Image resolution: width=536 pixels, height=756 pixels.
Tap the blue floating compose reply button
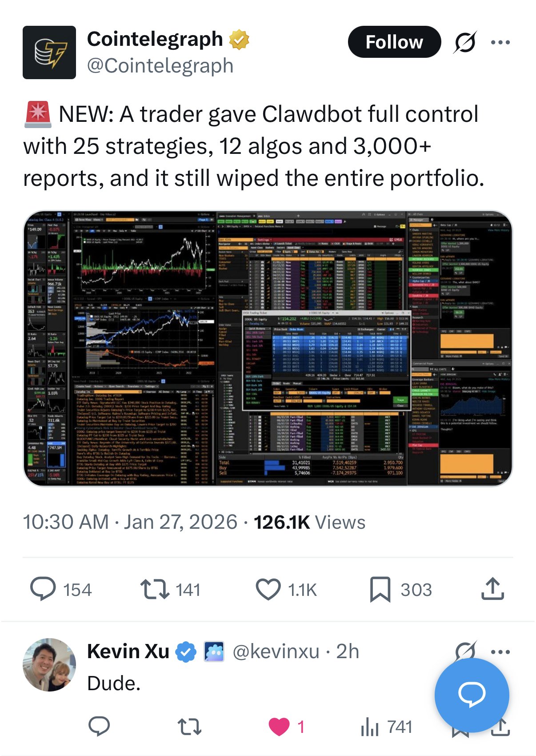point(472,694)
